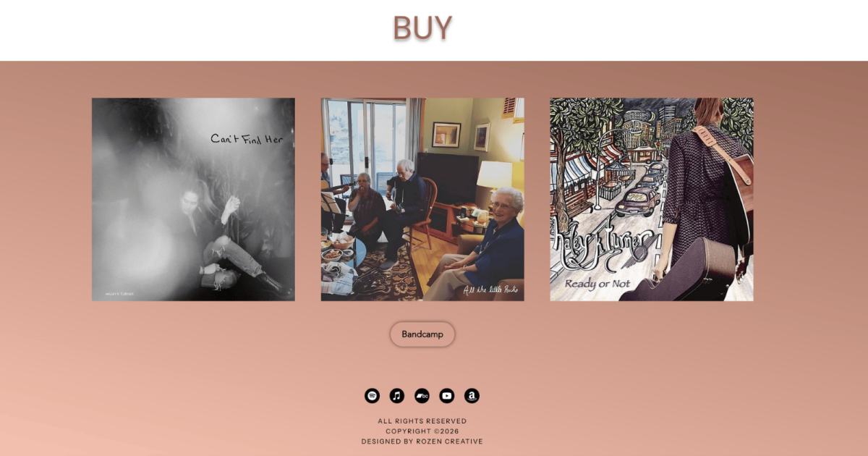The image size is (868, 456).
Task: Select the Can't Find Her album cover
Action: 193,199
